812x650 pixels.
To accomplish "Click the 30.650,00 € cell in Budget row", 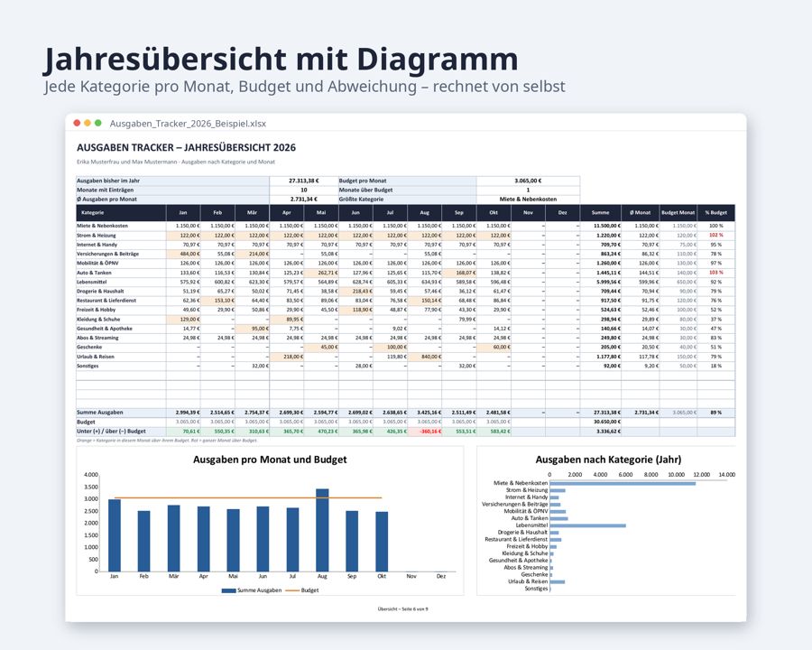I will tap(601, 422).
